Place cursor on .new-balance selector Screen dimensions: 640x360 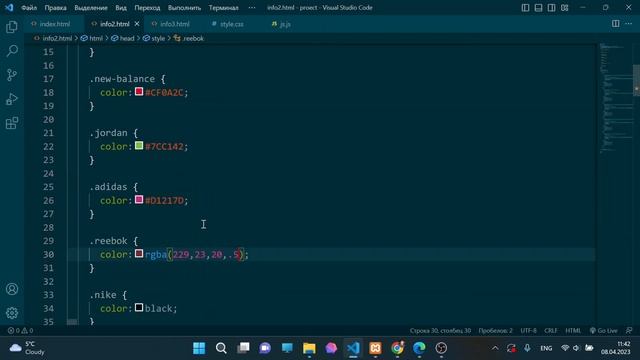click(122, 79)
